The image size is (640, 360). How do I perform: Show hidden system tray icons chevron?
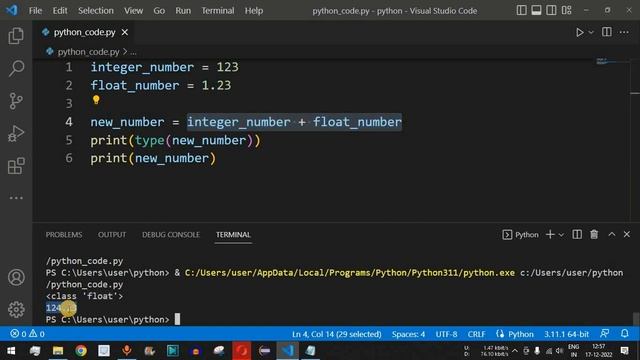515,351
